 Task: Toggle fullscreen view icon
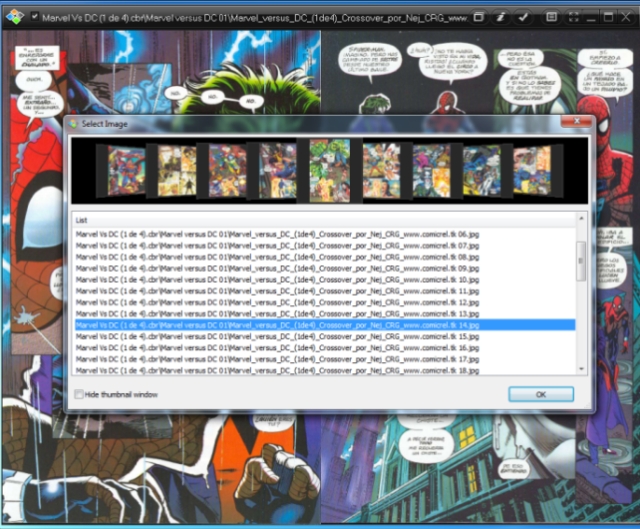coord(573,17)
